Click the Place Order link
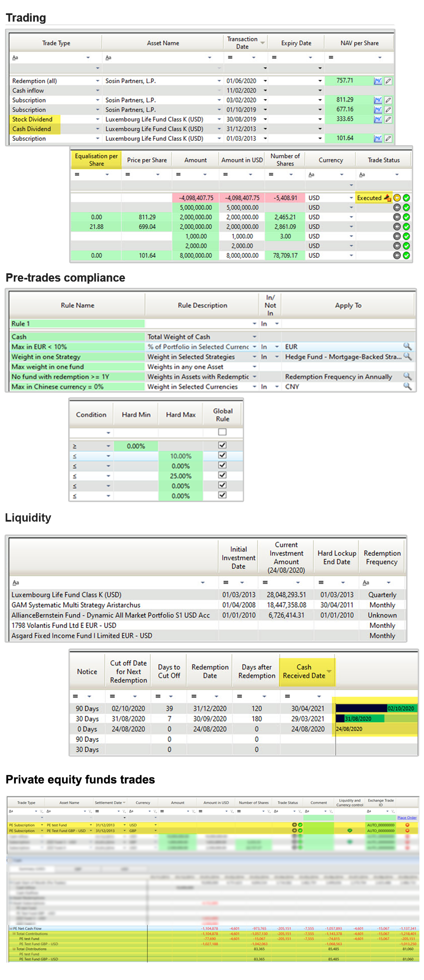Viewport: 424px width, 980px height. point(407,818)
